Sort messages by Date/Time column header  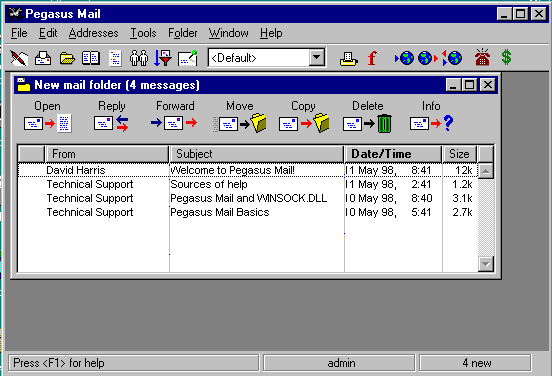(x=393, y=154)
